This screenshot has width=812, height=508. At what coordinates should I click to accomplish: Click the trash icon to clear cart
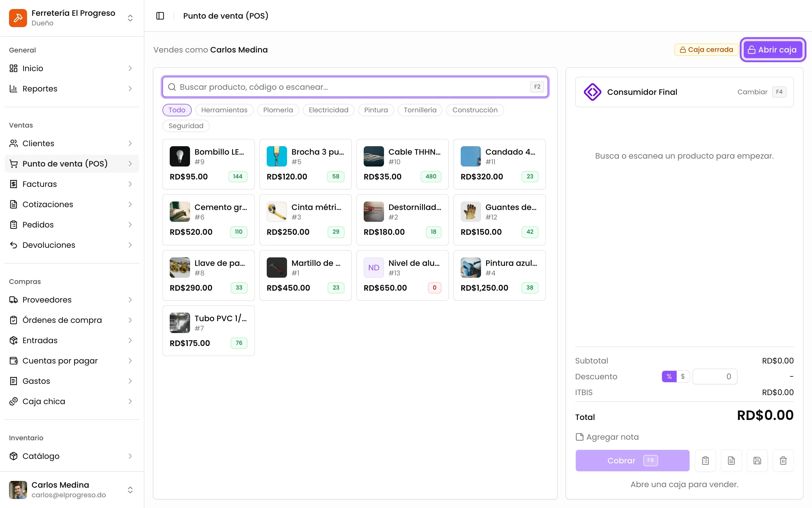pos(783,461)
